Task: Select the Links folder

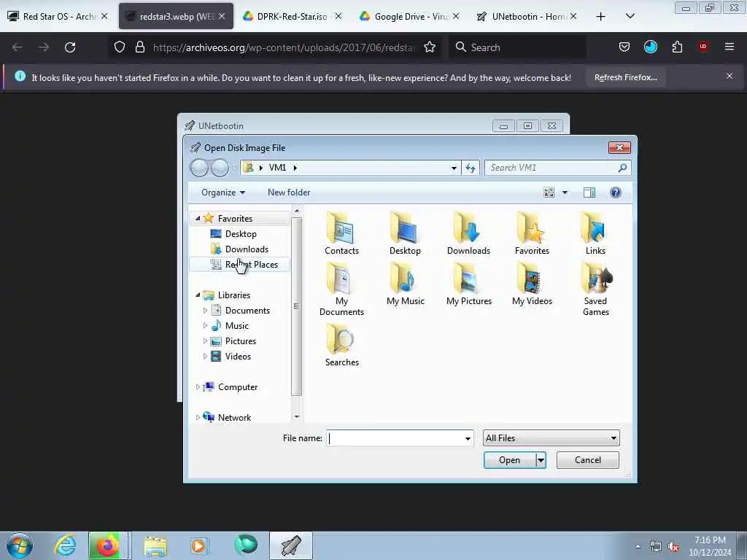Action: click(x=595, y=234)
